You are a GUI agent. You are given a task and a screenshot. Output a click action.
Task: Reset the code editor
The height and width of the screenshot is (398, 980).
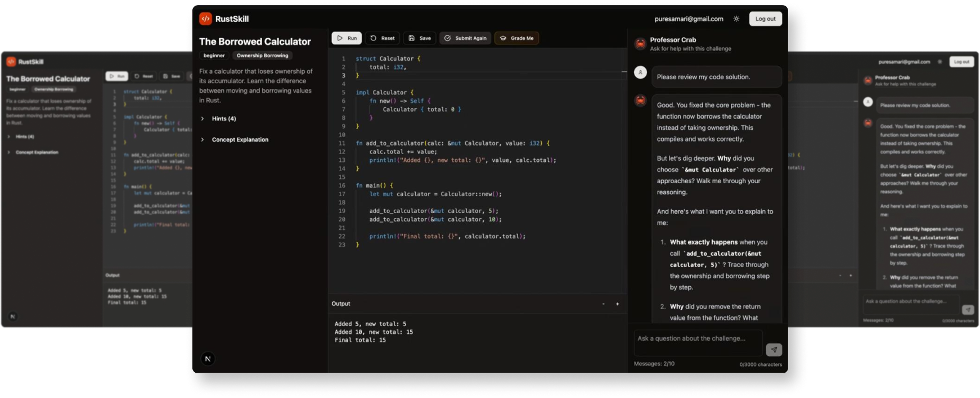point(383,38)
